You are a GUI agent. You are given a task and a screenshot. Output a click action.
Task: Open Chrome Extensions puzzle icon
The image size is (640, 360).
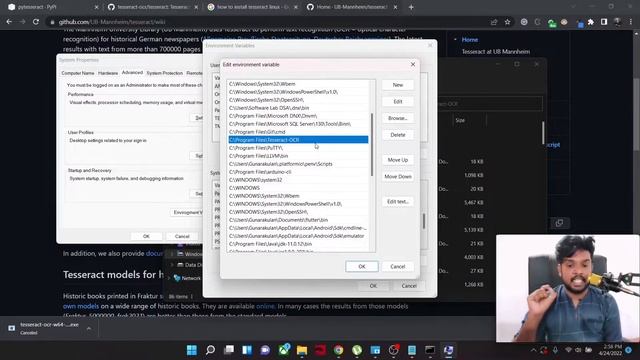point(591,22)
